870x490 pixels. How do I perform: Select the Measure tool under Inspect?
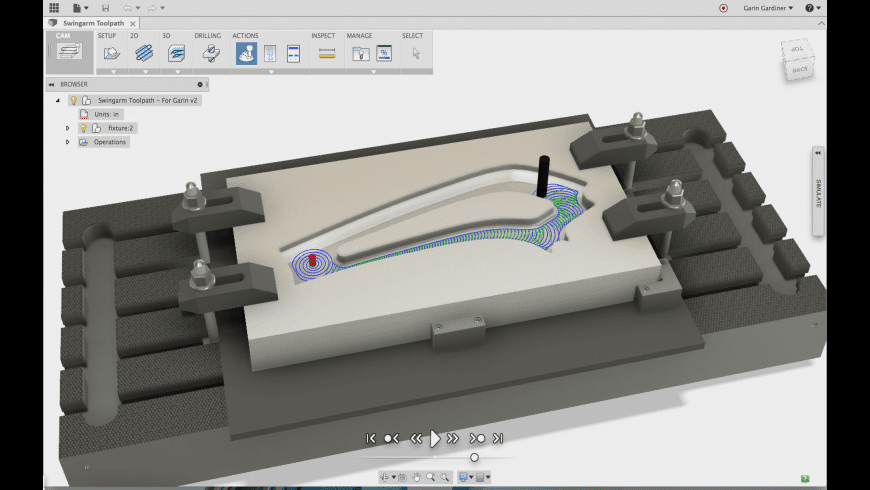pyautogui.click(x=326, y=54)
